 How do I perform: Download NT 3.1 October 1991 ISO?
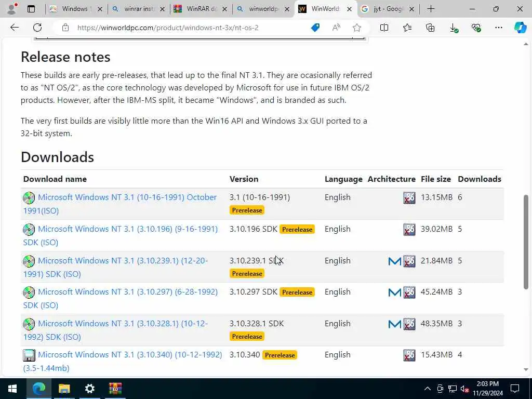pyautogui.click(x=120, y=204)
